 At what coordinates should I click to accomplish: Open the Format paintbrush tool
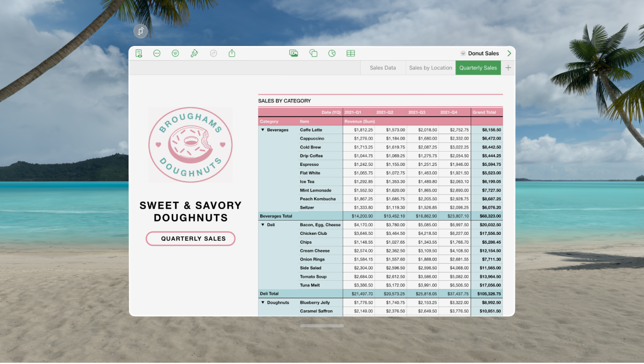pyautogui.click(x=194, y=54)
